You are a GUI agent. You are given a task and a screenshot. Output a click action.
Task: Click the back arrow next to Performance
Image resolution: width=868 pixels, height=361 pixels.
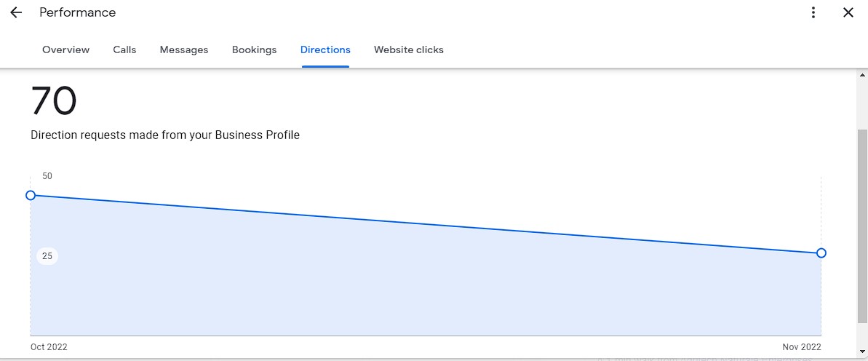[16, 13]
